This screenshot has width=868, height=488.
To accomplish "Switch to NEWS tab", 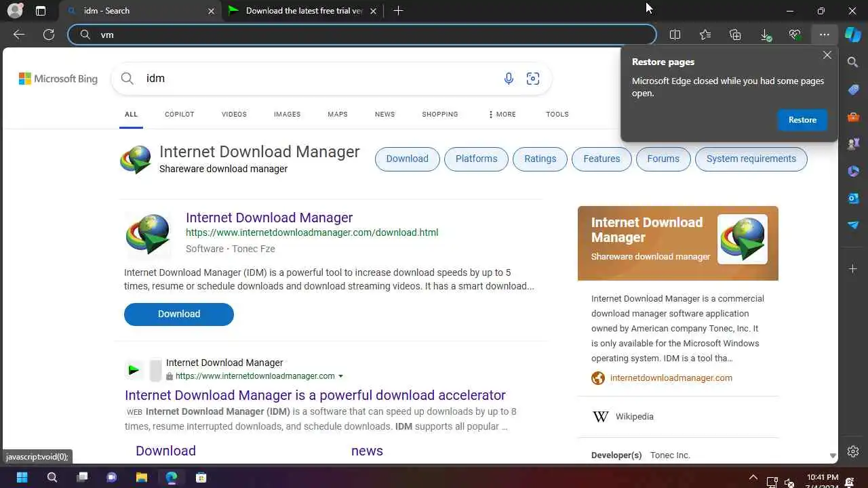I will pos(384,115).
